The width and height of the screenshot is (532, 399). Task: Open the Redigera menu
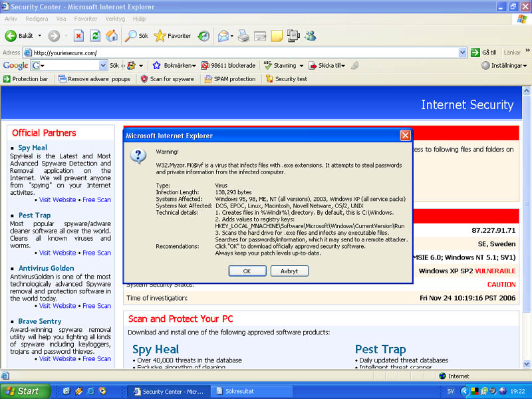(x=37, y=19)
